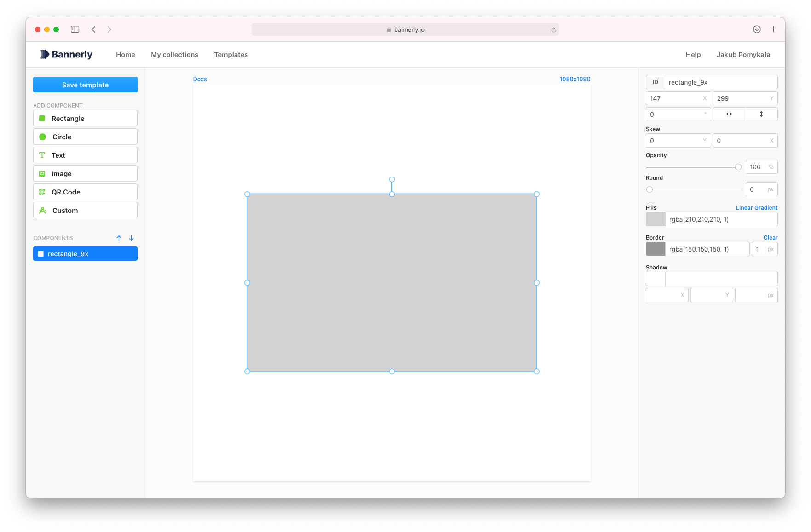Click the bottom-middle resize handle of rectangle
The width and height of the screenshot is (811, 532).
[x=392, y=372]
